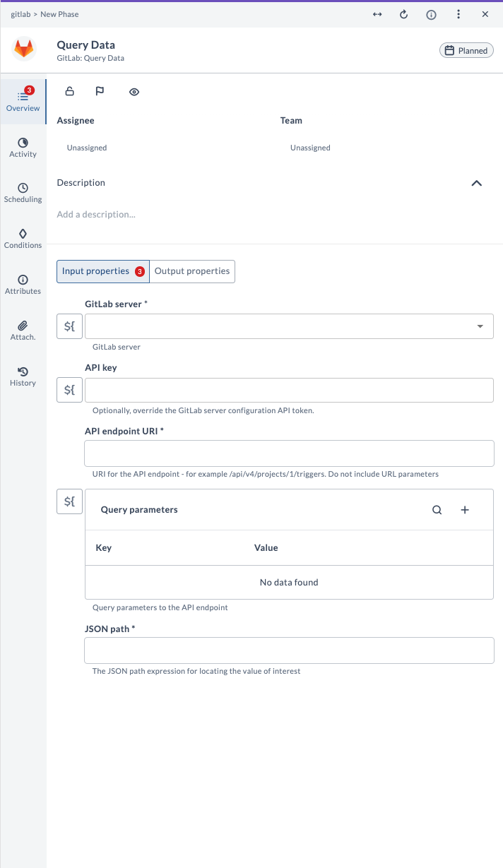
Task: Click the API endpoint URI input field
Action: 289,453
